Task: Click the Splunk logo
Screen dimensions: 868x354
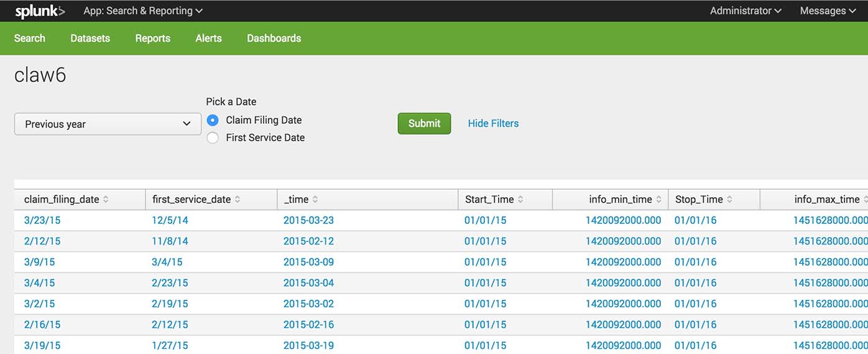Action: (40, 11)
